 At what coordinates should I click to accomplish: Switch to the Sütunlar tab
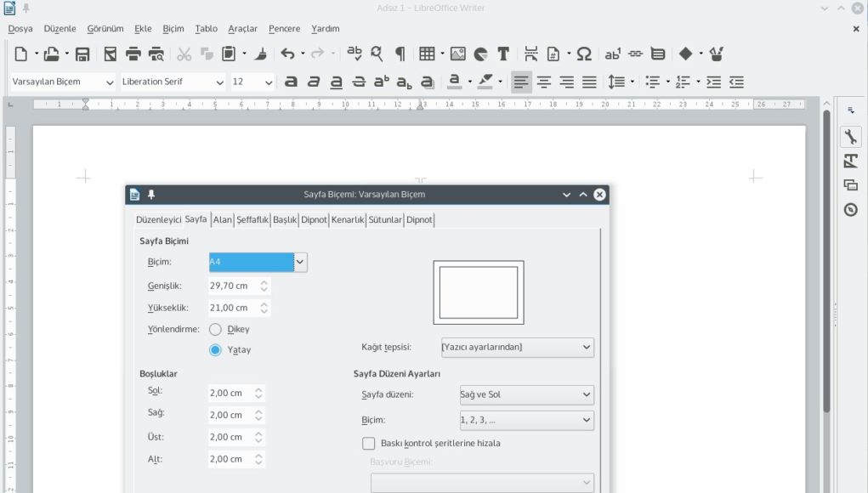385,219
